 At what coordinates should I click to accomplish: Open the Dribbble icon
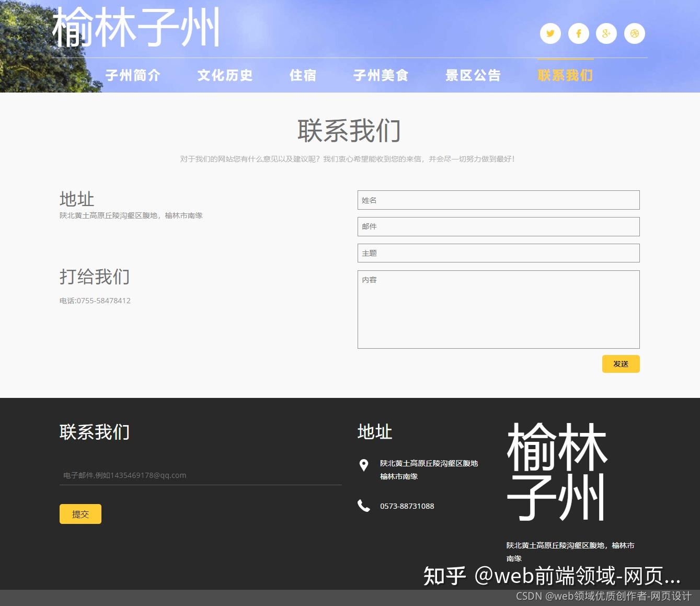(635, 33)
